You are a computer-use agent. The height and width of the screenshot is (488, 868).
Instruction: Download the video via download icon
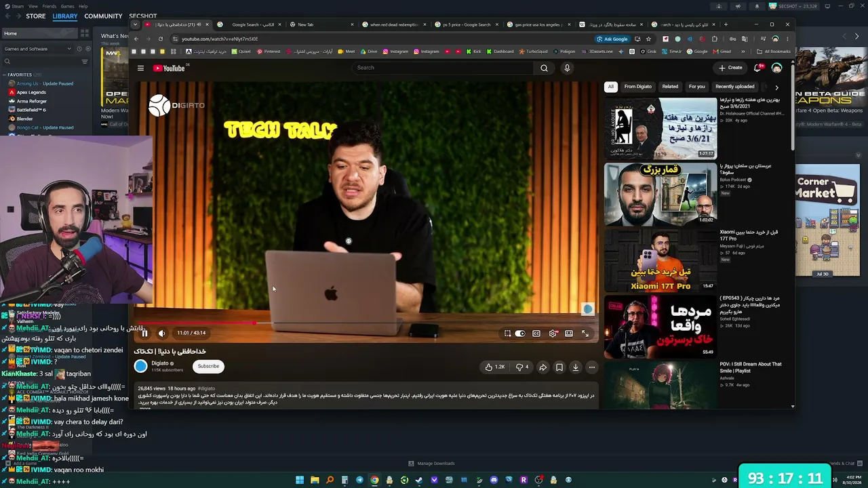pos(575,367)
